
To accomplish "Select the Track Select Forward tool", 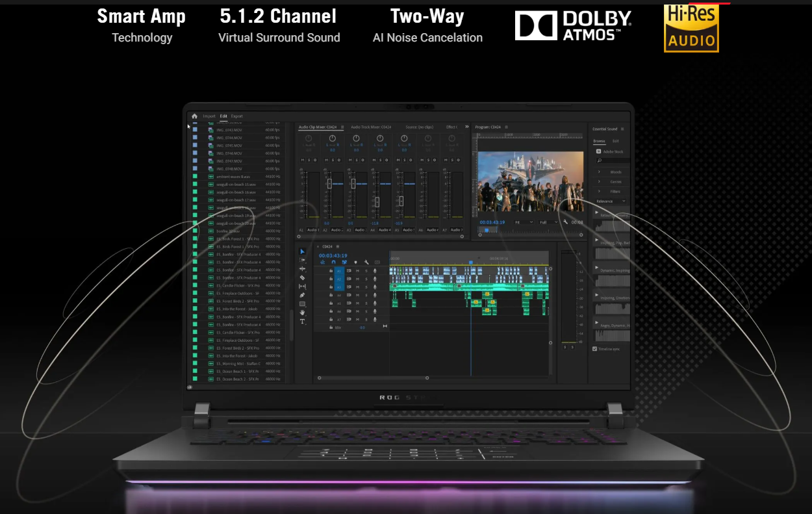I will coord(302,260).
